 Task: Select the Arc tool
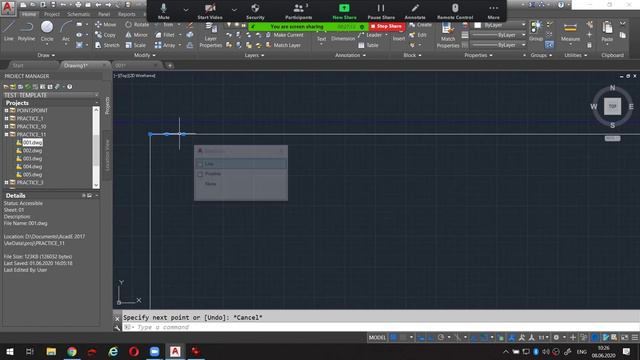coord(66,31)
